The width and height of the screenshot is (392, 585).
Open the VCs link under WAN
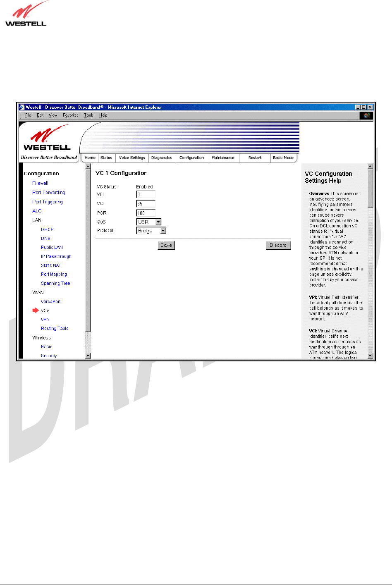[45, 310]
